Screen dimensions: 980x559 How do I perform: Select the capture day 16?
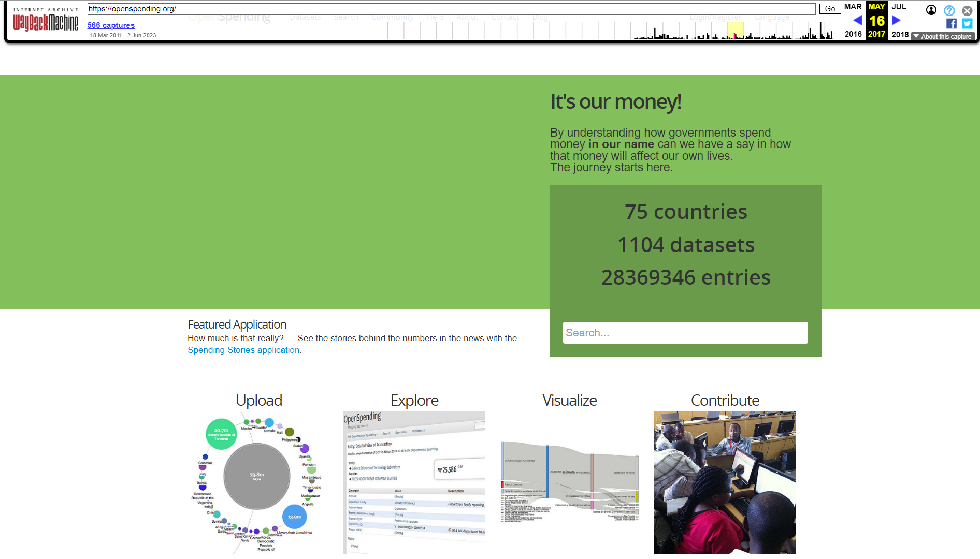pyautogui.click(x=876, y=21)
